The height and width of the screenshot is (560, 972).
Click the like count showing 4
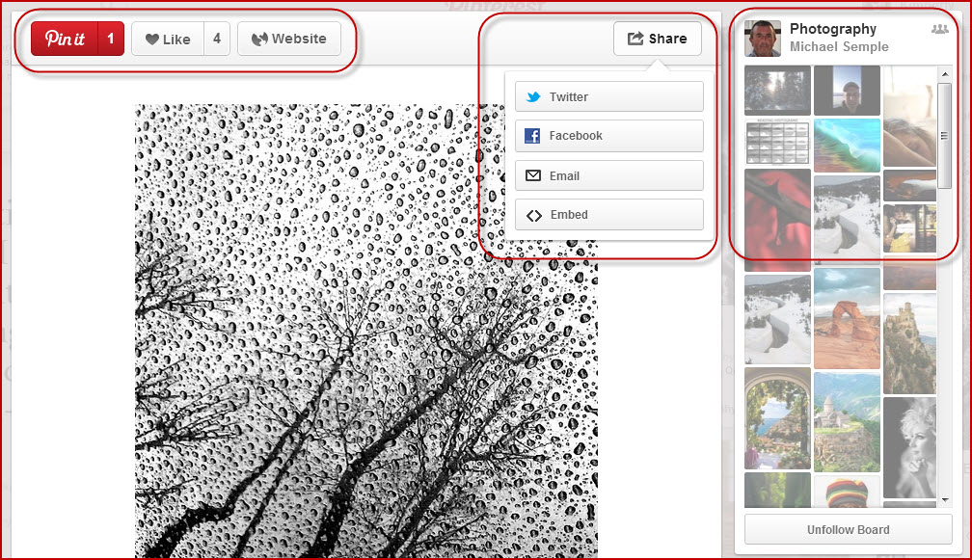click(217, 39)
